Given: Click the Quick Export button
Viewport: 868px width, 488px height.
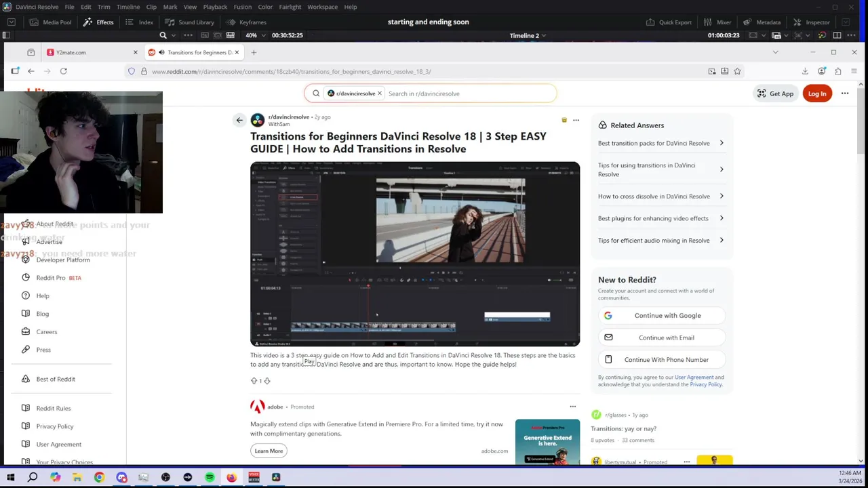Looking at the screenshot, I should [x=669, y=22].
